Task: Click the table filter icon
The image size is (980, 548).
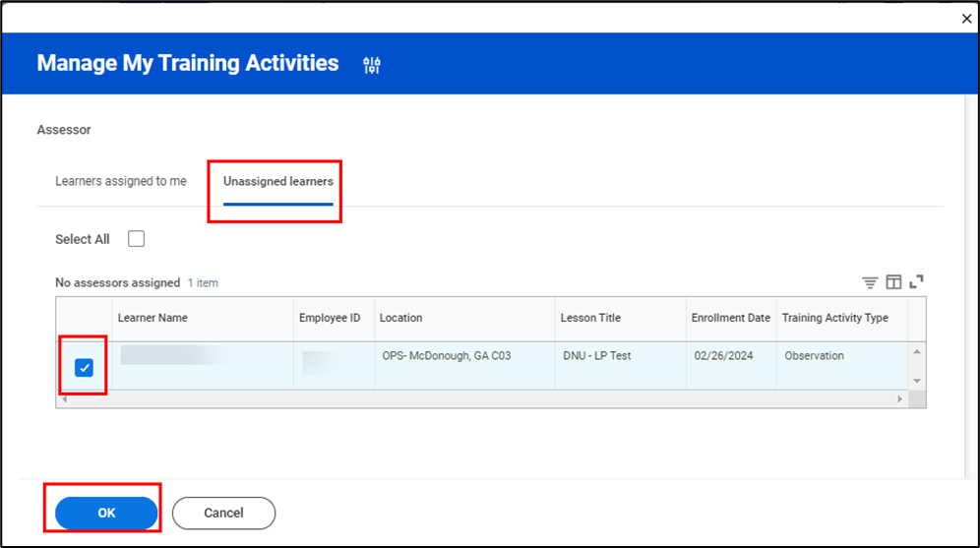Action: click(x=870, y=282)
